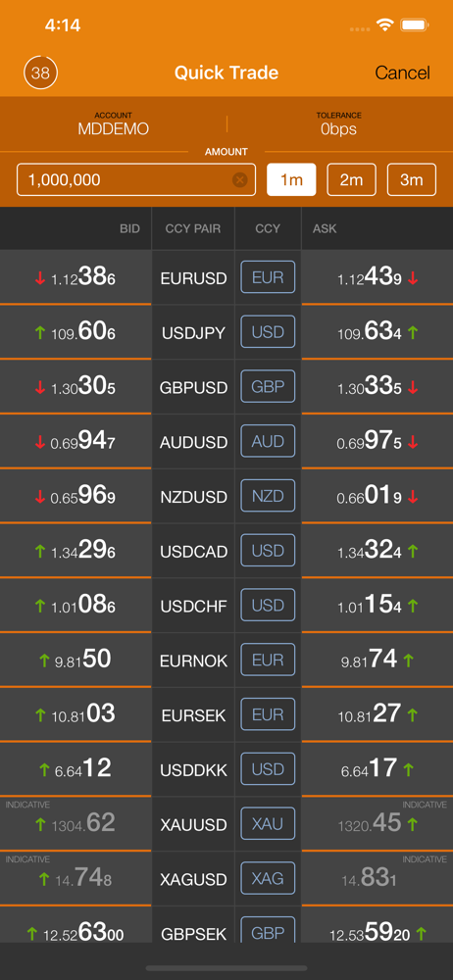
Task: Click the red down arrow beside the EURUSD bid
Action: point(40,278)
